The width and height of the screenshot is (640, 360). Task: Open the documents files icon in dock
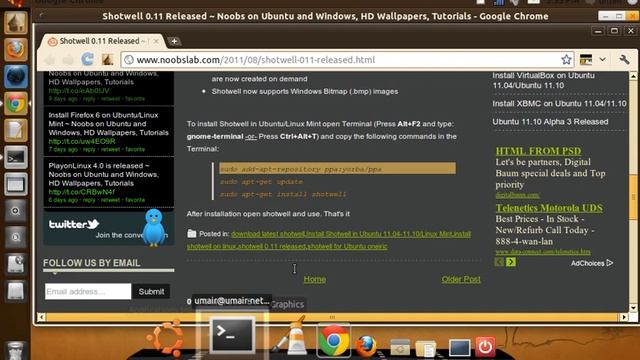(425, 348)
